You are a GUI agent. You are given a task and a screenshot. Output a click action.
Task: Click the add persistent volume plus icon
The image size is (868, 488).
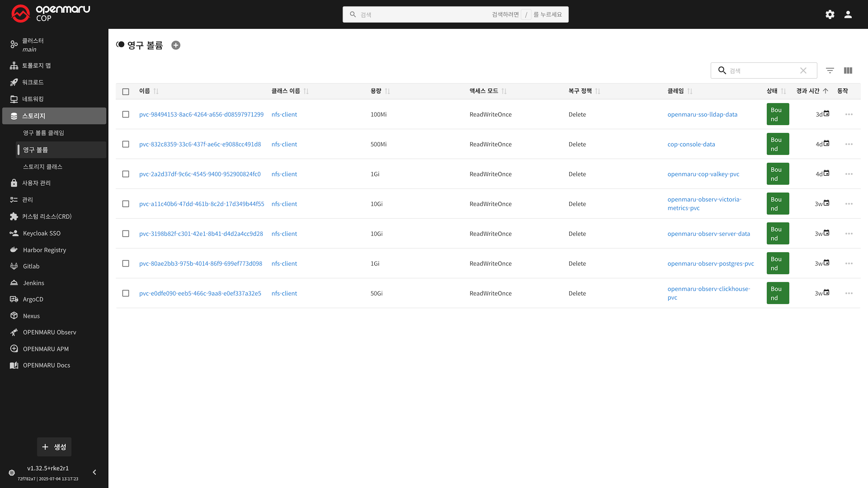[176, 45]
